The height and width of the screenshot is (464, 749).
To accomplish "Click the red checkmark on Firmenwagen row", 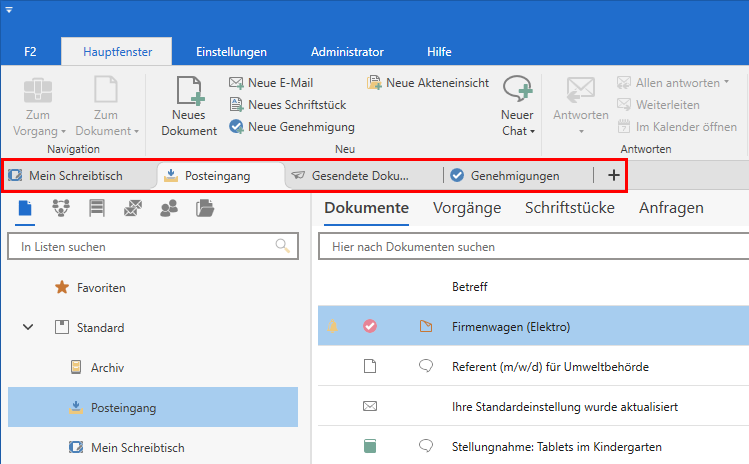I will coord(370,326).
